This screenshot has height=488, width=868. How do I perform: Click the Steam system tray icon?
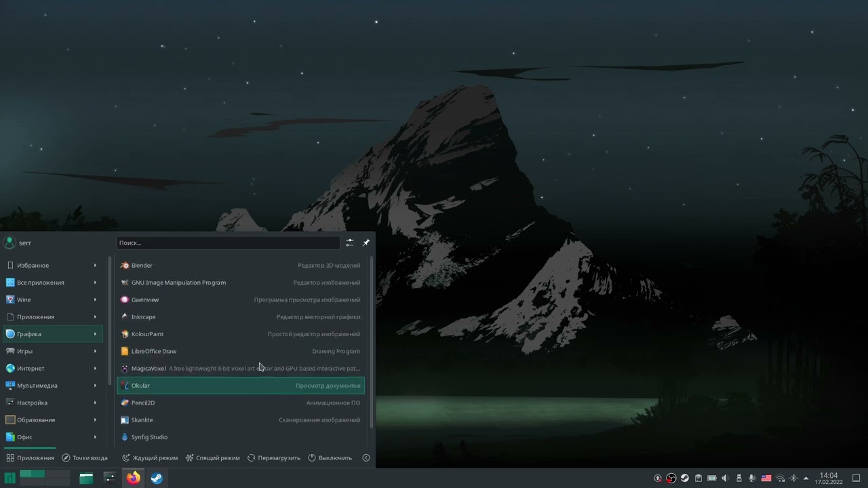685,478
